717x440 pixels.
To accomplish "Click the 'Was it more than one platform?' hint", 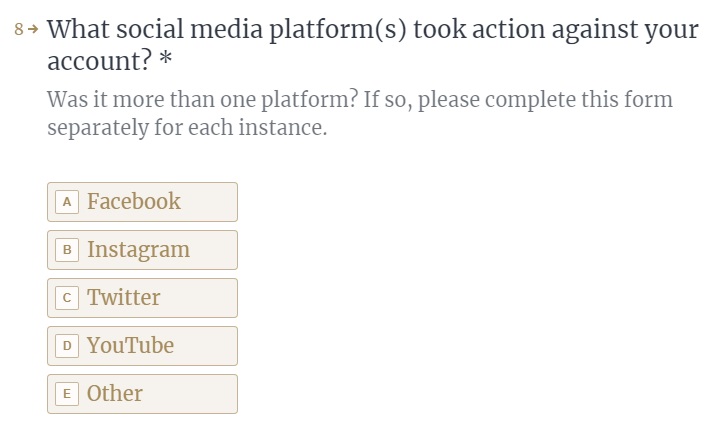I will click(x=202, y=99).
